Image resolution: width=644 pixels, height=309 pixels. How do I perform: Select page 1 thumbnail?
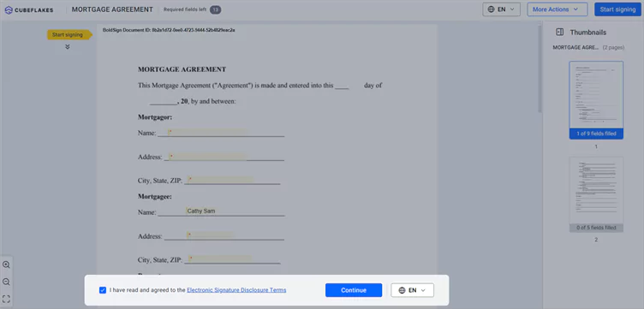point(596,100)
